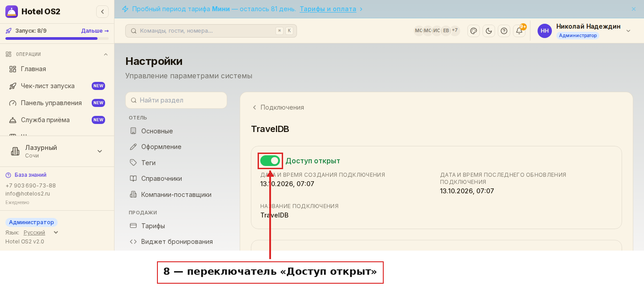Open the help question mark icon
The image size is (644, 294).
point(504,31)
